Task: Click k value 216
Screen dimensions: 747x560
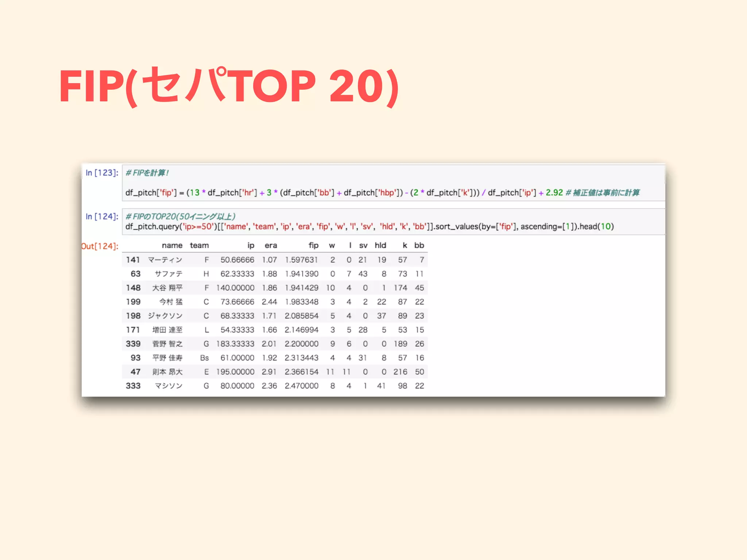Action: click(400, 372)
